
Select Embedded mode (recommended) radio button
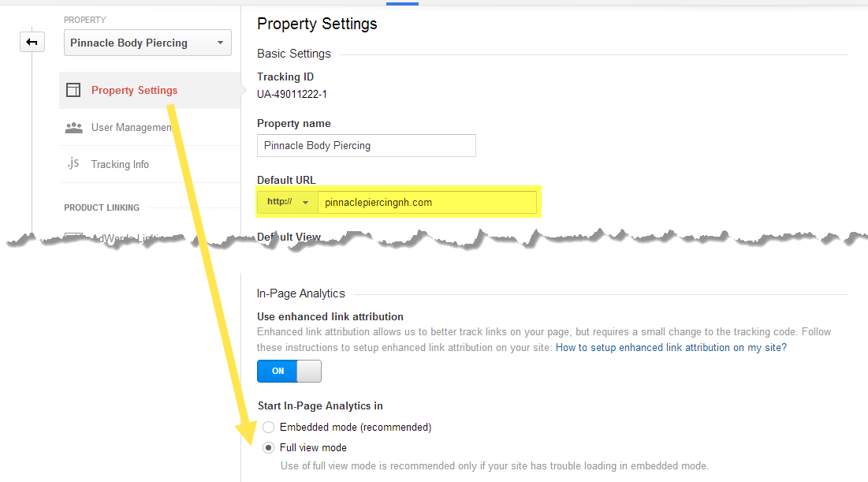[x=269, y=428]
